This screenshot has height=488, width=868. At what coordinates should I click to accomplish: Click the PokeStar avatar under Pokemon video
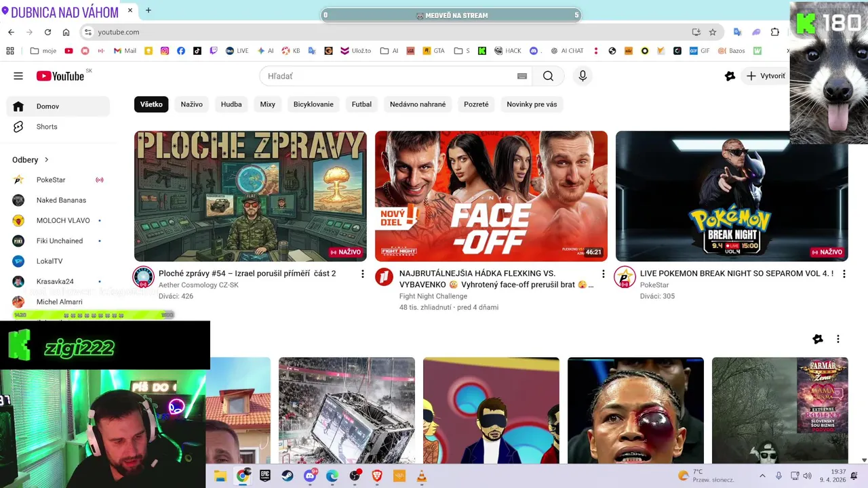pyautogui.click(x=625, y=277)
